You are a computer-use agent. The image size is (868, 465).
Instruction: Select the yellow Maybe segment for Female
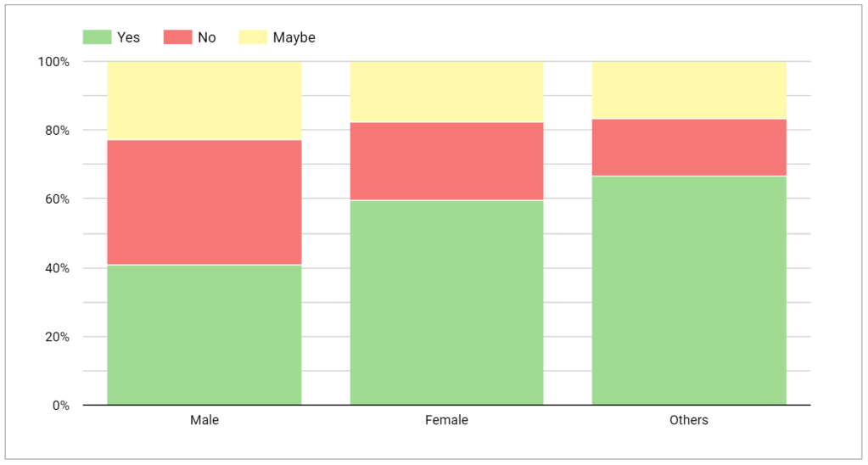tap(446, 92)
